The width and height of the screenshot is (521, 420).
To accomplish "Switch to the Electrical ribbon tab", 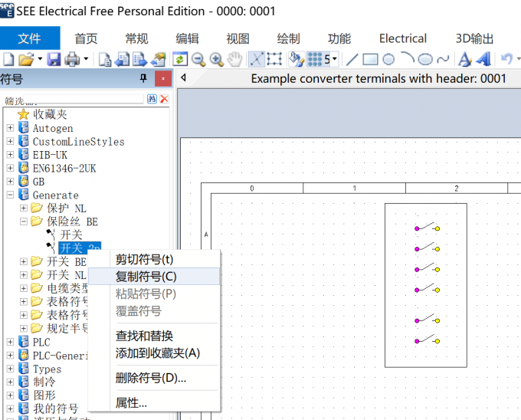I will (x=403, y=38).
